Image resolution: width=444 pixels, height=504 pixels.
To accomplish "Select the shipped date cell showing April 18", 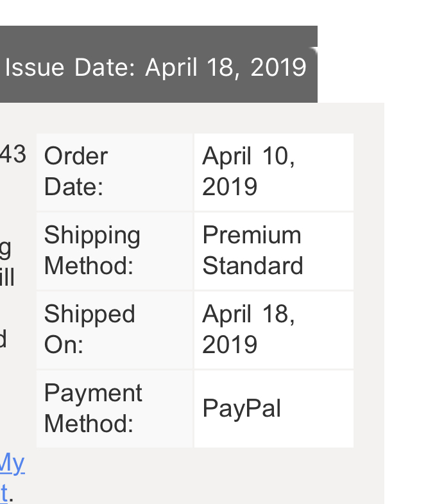I will tap(274, 330).
